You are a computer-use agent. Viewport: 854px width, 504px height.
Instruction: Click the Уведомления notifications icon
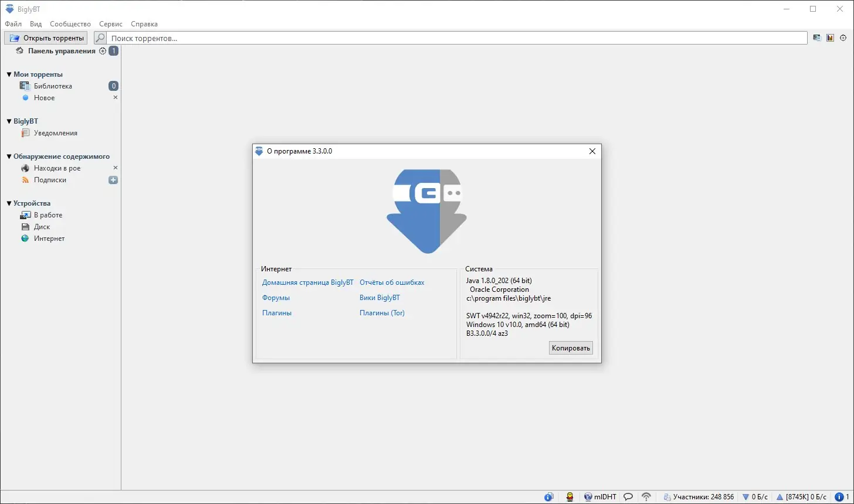25,133
